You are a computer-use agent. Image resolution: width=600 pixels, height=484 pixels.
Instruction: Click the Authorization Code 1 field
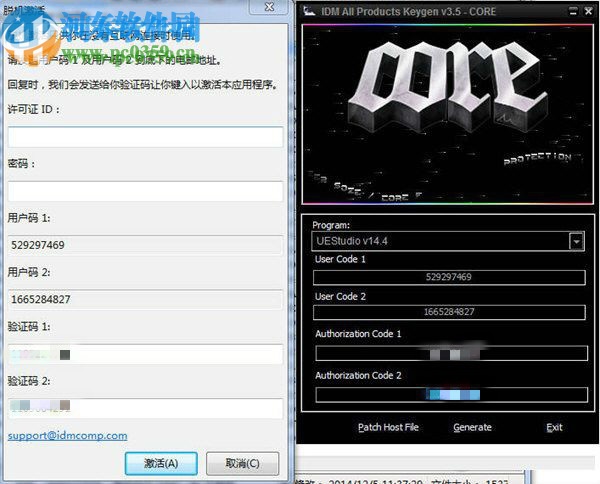click(x=452, y=354)
